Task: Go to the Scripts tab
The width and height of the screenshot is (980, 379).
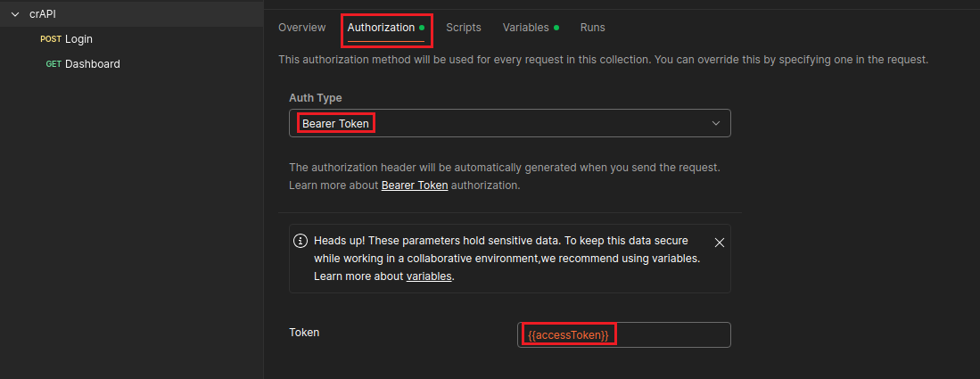Action: pos(463,28)
